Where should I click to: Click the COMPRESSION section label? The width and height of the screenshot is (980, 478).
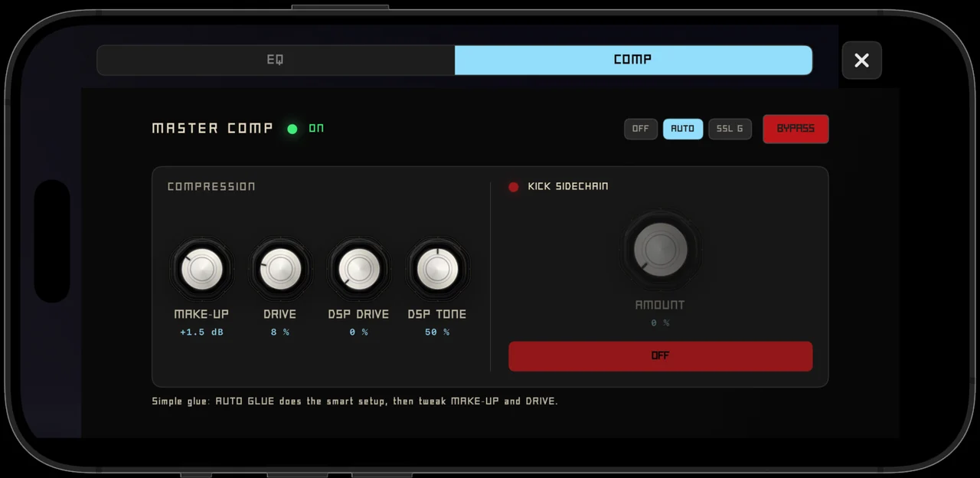211,187
